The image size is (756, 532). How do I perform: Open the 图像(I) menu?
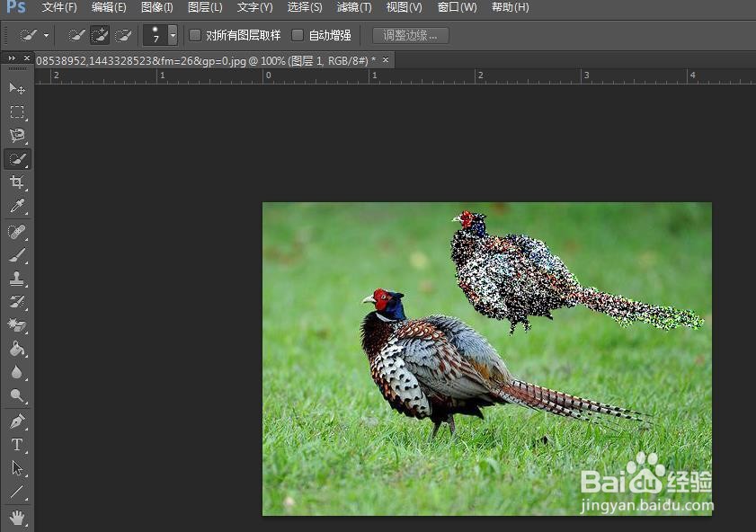(157, 7)
